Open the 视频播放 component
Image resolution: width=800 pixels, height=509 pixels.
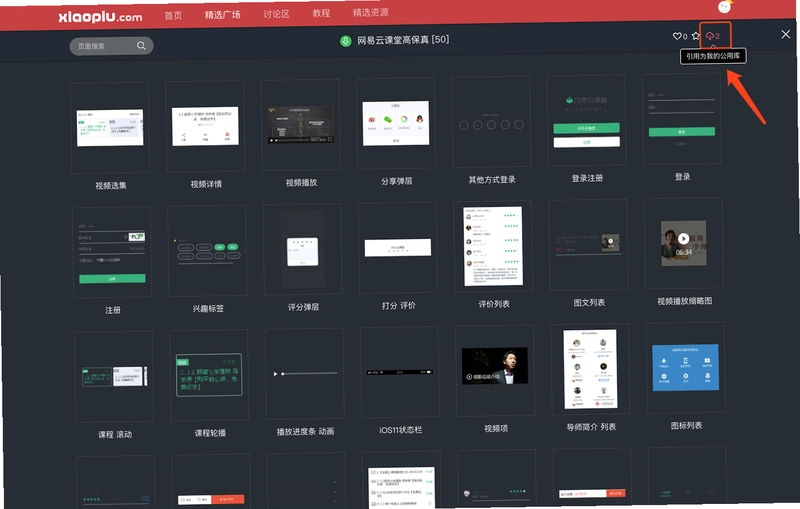(301, 124)
